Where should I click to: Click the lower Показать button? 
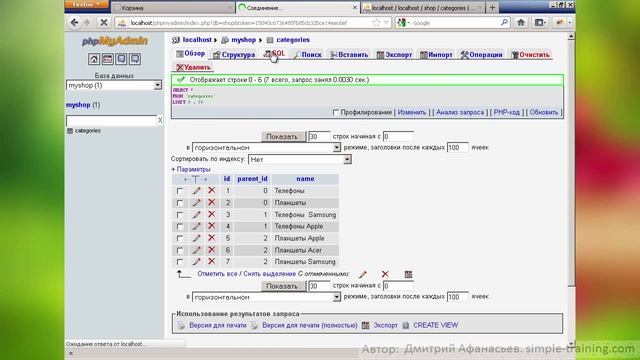coord(283,286)
